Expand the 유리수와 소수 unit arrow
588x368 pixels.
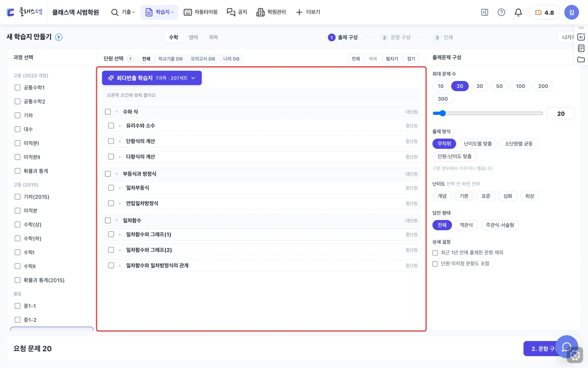[x=120, y=126]
